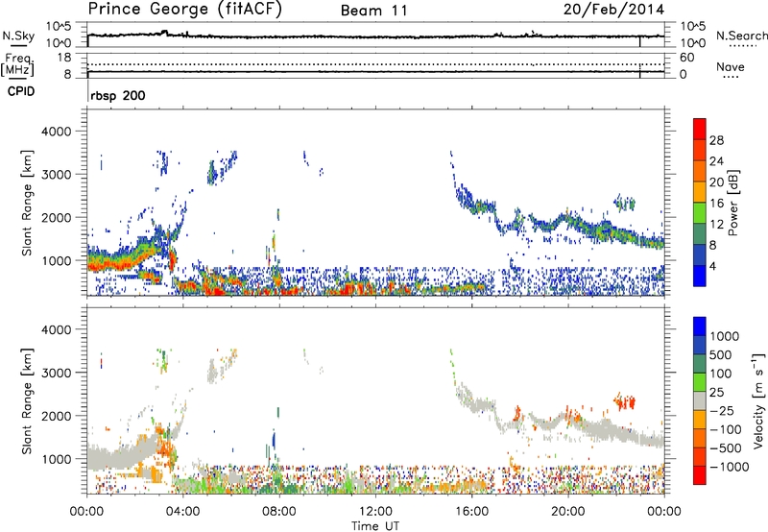The image size is (768, 532).
Task: Click the "25" label on the velocity colorbar
Action: coord(716,392)
